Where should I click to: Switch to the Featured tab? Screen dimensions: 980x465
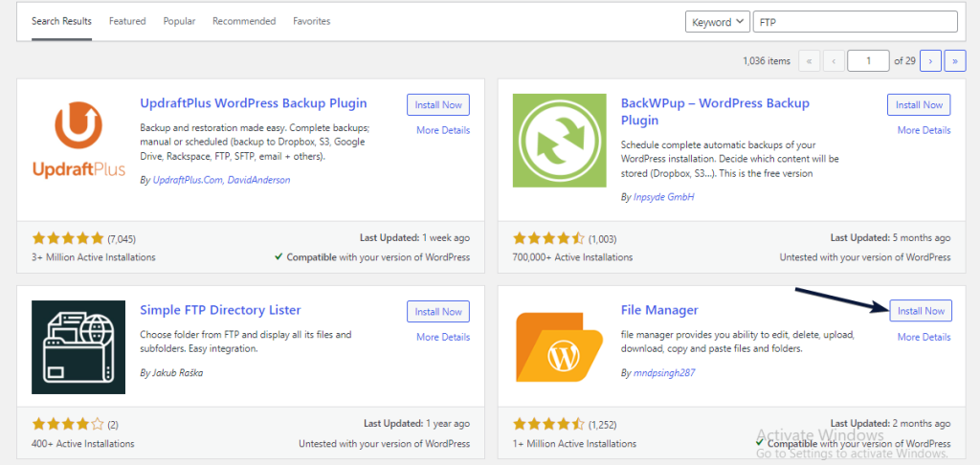(x=127, y=21)
